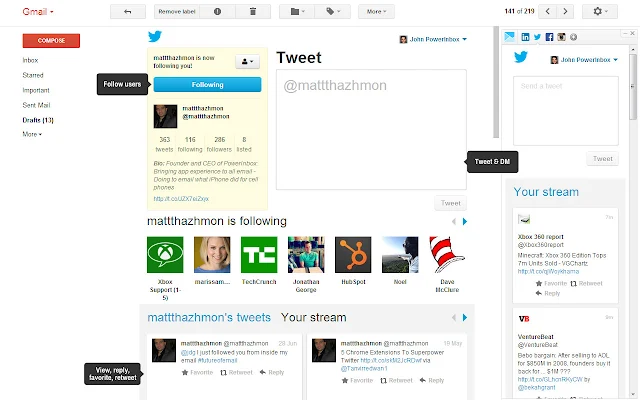Reply to the 28 Jun tweet

tap(272, 372)
